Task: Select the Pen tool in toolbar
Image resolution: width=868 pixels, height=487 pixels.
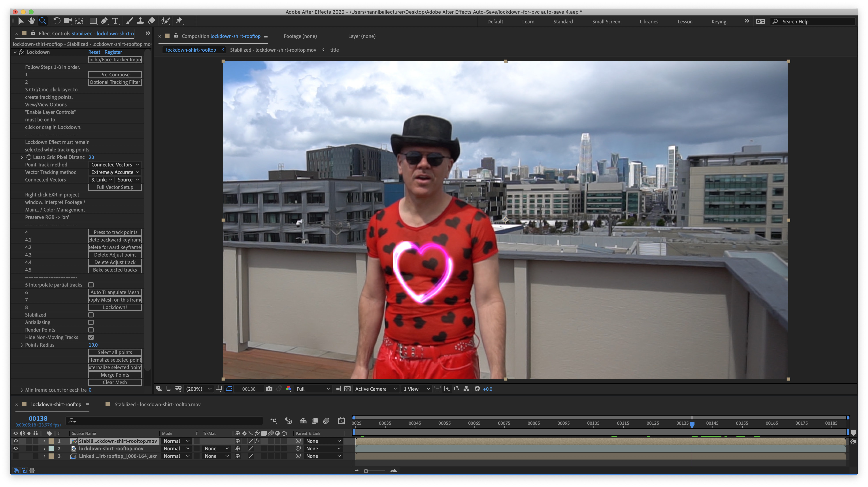Action: click(x=104, y=21)
